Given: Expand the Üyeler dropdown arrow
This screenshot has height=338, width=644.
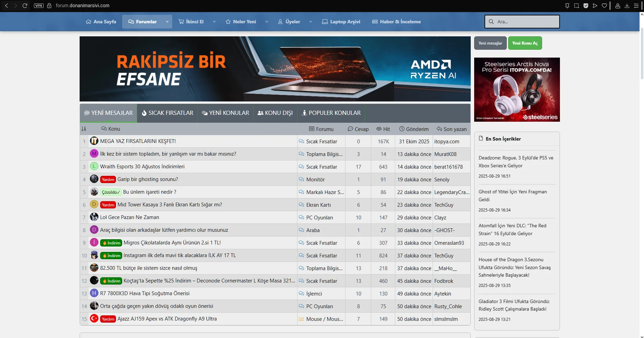Looking at the screenshot, I should point(311,22).
